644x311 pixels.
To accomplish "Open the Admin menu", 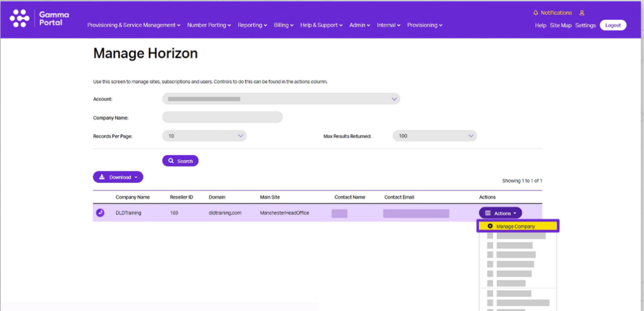I will [x=360, y=25].
